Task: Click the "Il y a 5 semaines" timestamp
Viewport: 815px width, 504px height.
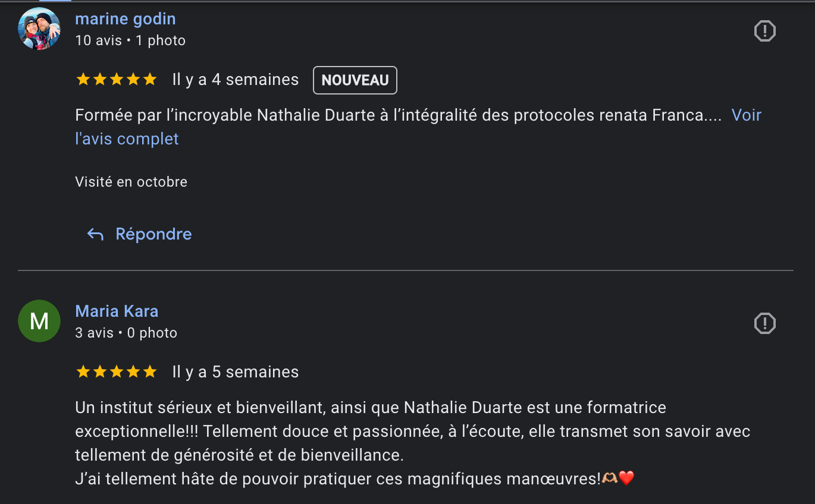Action: pyautogui.click(x=236, y=372)
